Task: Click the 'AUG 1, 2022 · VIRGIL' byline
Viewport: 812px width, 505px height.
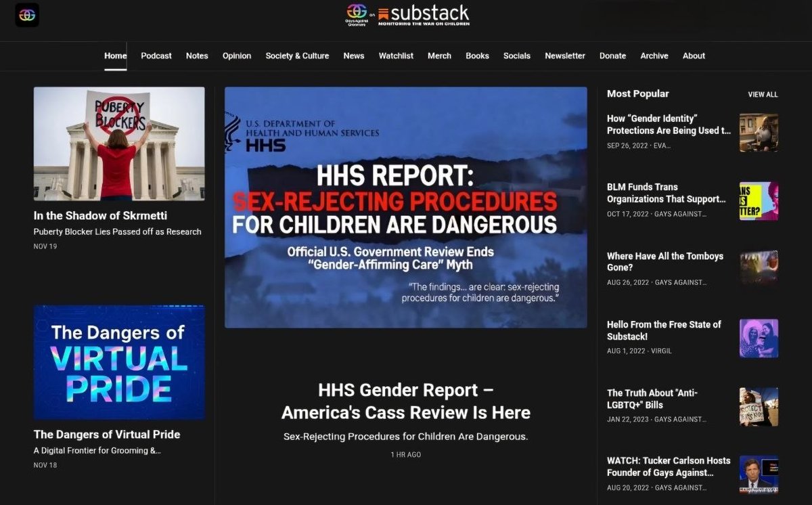Action: (639, 351)
